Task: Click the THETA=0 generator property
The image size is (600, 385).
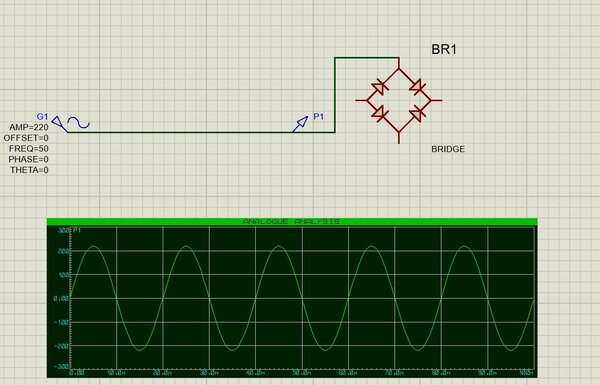Action: 29,170
